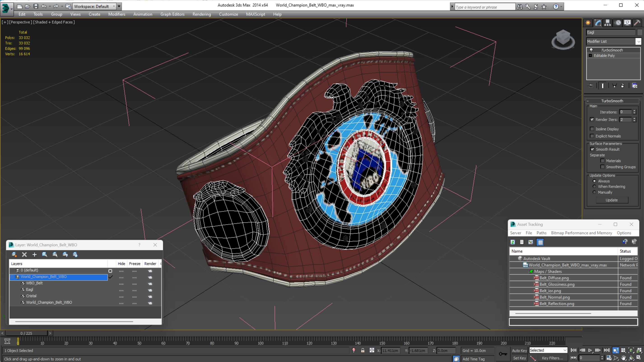This screenshot has width=644, height=362.
Task: Enable the Isoline Display checkbox
Action: [x=592, y=129]
